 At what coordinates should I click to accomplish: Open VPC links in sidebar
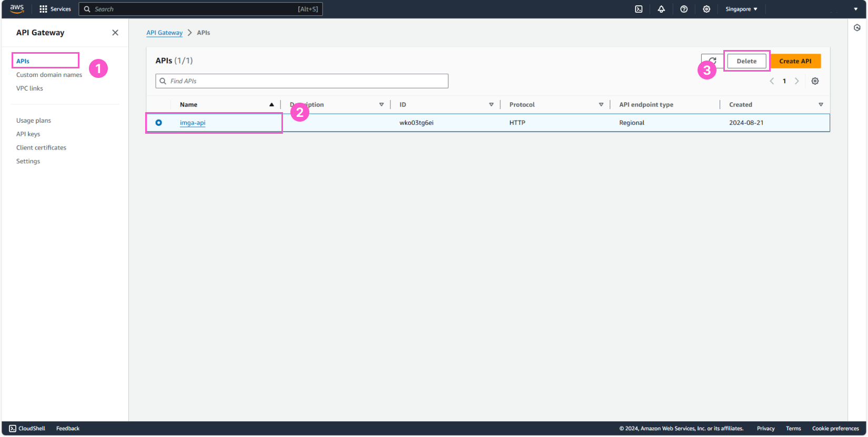(29, 88)
